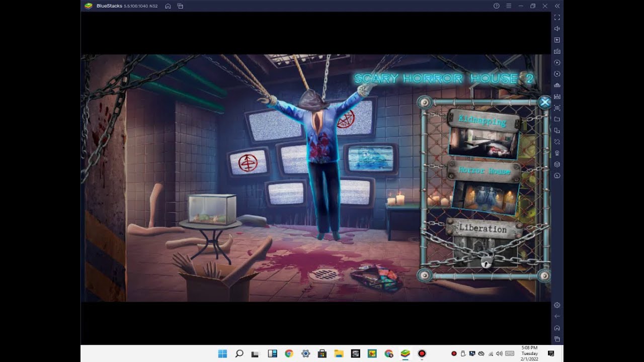
Task: Open BlueStacks settings gear icon
Action: tap(557, 305)
